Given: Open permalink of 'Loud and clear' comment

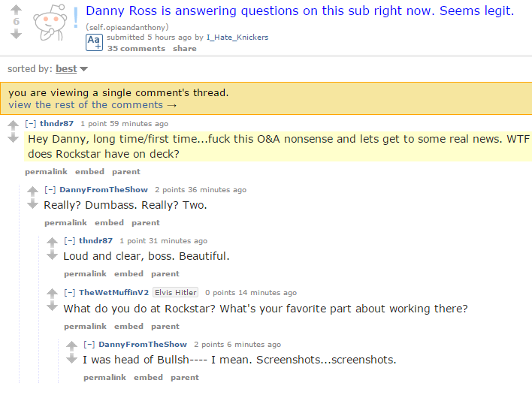Looking at the screenshot, I should tap(85, 274).
